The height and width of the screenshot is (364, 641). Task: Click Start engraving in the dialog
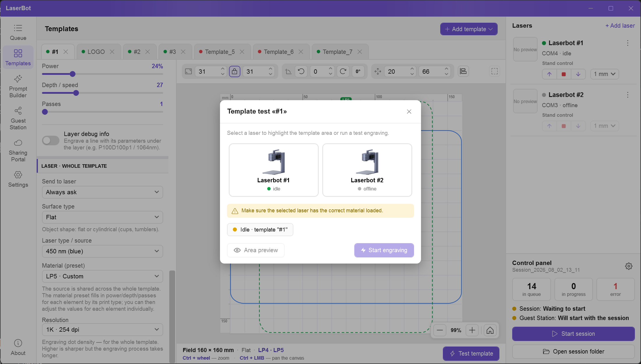[384, 250]
